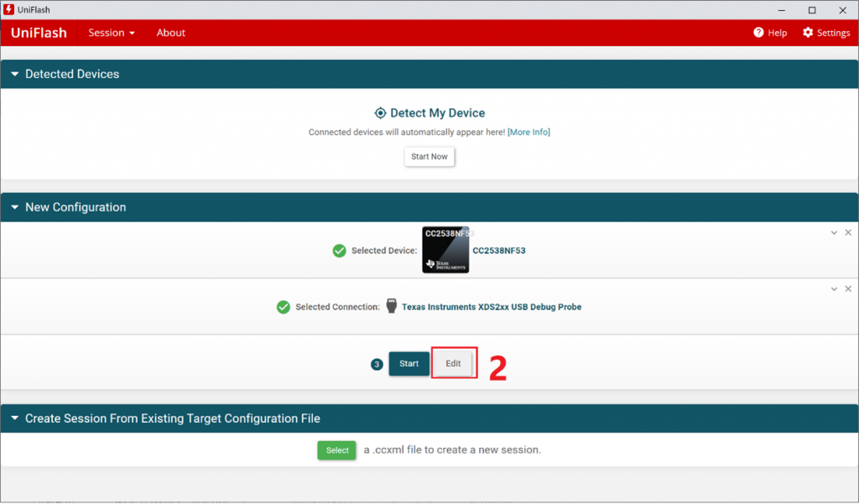859x504 pixels.
Task: Click the green check beside Selected Device
Action: click(x=339, y=251)
